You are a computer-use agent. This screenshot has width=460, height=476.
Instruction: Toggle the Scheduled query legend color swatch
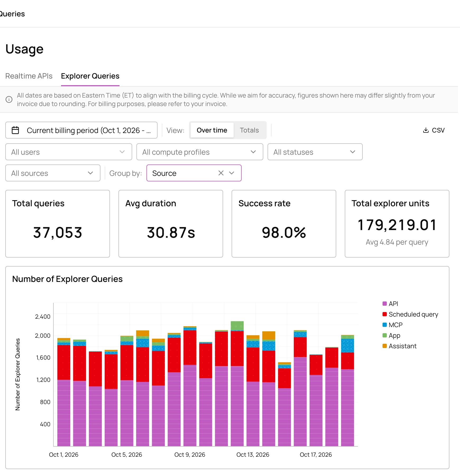coord(385,314)
